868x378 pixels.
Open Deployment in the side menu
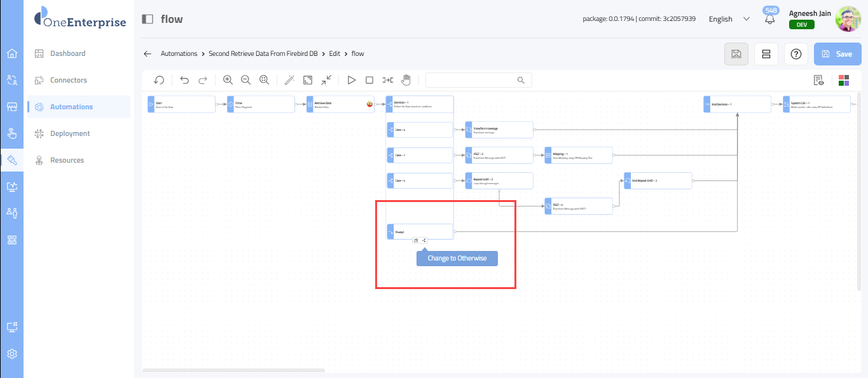pyautogui.click(x=70, y=133)
